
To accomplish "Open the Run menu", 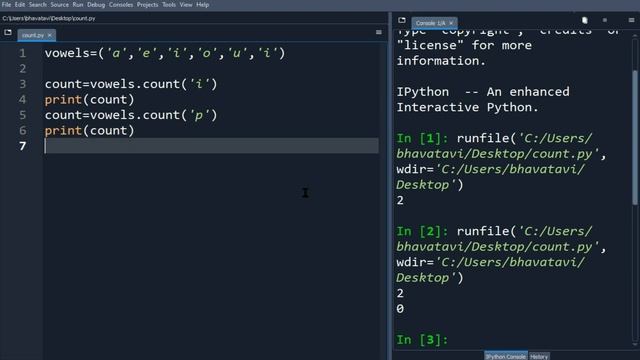I will tap(78, 5).
